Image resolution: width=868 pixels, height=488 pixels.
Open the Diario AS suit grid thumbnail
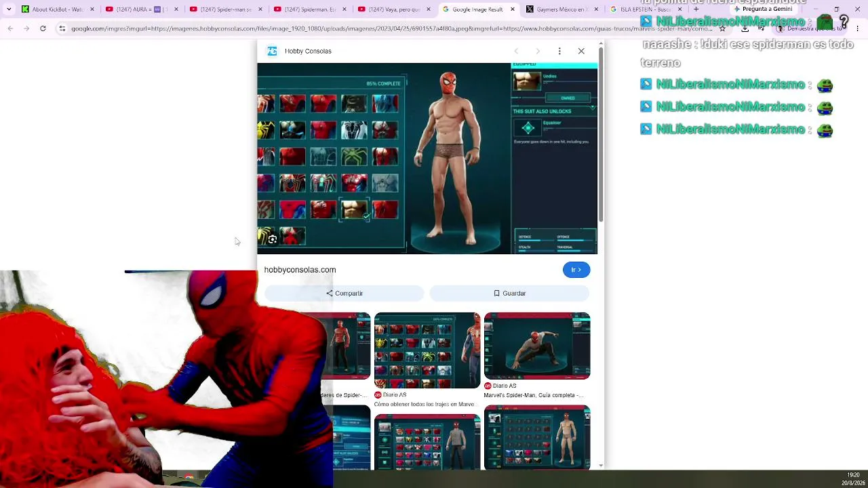427,350
